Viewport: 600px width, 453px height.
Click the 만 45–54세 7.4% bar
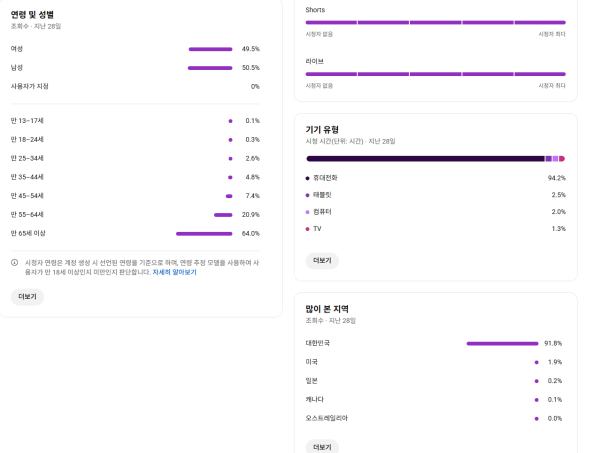tap(229, 196)
